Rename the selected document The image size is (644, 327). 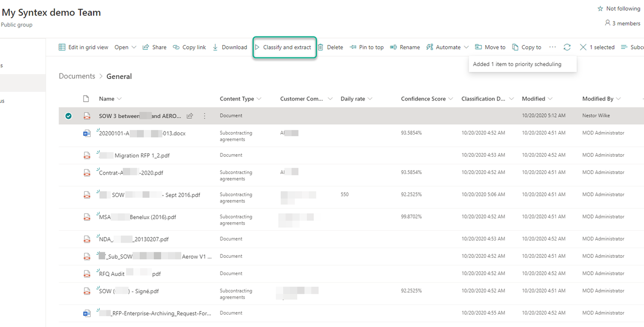click(x=405, y=47)
